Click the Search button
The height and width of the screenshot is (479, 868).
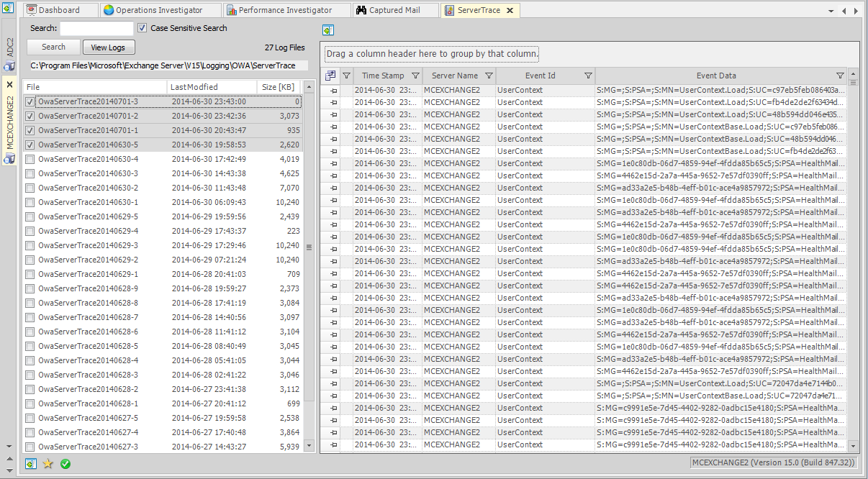tap(53, 47)
